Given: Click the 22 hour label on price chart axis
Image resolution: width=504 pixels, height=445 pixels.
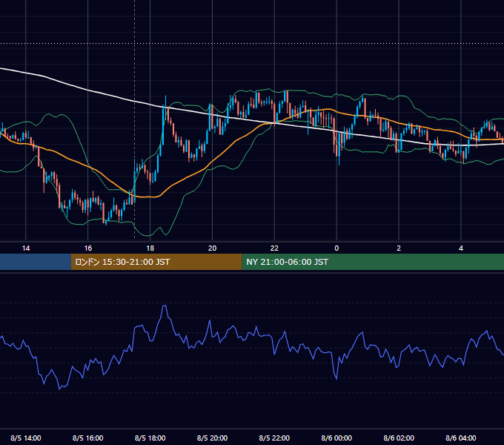Looking at the screenshot, I should point(274,248).
